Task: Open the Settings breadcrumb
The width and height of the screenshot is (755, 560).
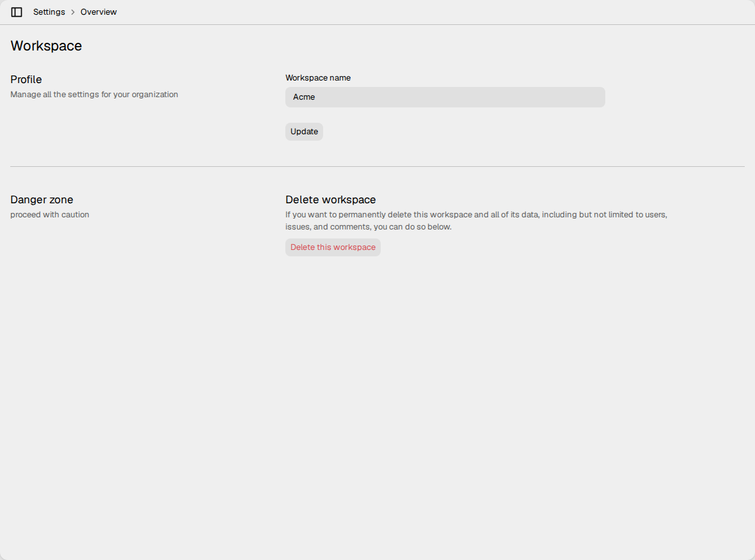Action: click(49, 12)
